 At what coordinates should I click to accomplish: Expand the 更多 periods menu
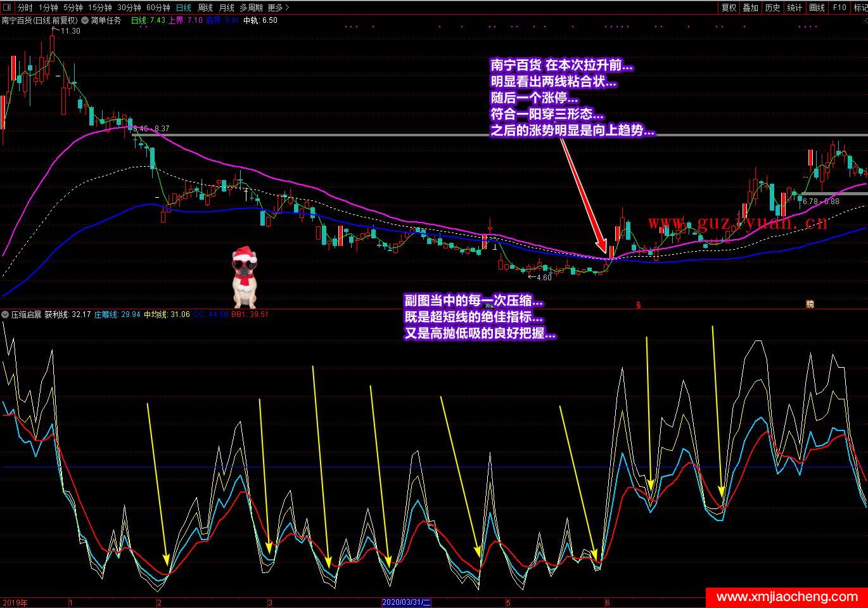278,8
